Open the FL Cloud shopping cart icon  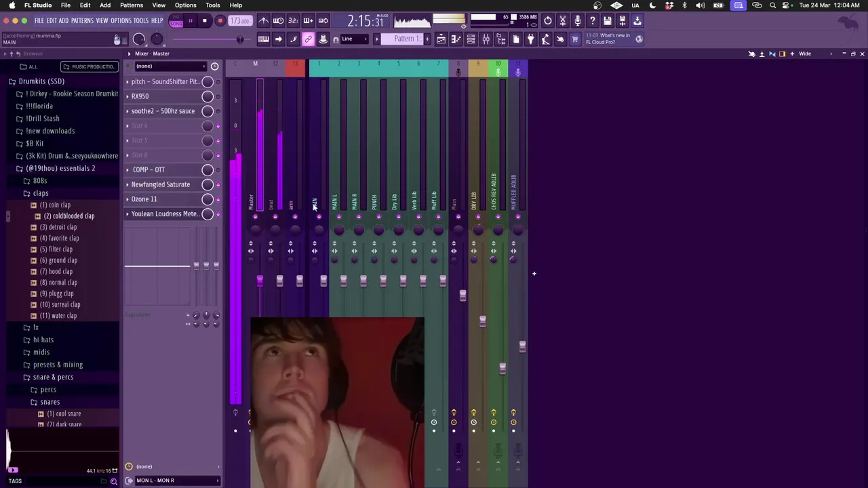pyautogui.click(x=575, y=39)
